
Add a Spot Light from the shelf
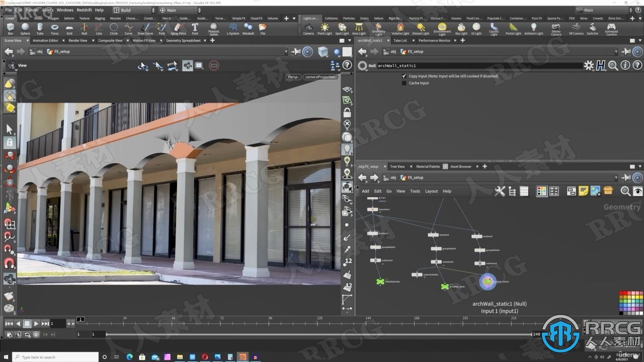[x=342, y=29]
